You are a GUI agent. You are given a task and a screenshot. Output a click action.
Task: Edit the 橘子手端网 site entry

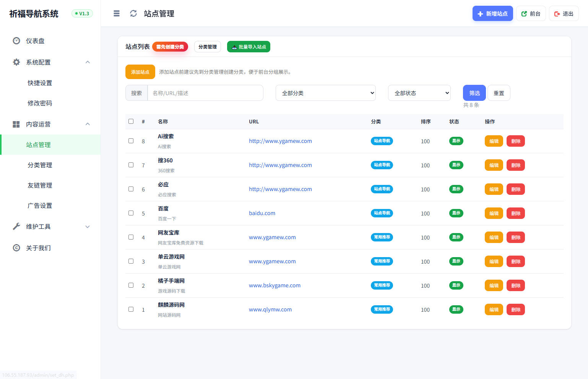[494, 285]
